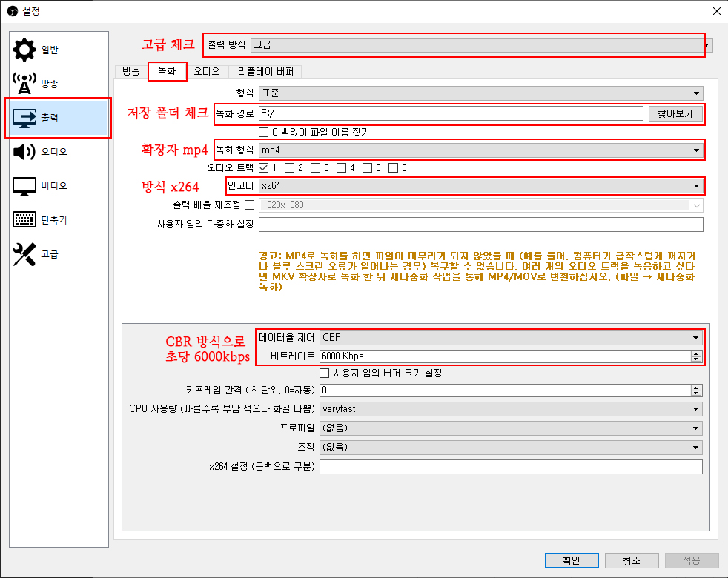This screenshot has height=578, width=728.
Task: Open the 형식 dropdown showing 표준
Action: [x=481, y=93]
